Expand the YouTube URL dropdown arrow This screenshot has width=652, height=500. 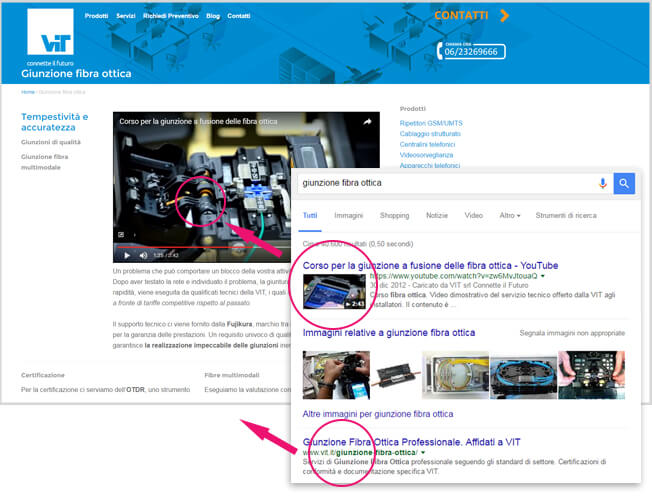coord(543,276)
